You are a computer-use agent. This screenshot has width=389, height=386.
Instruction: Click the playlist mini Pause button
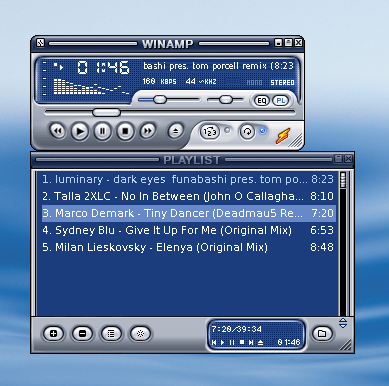click(232, 342)
